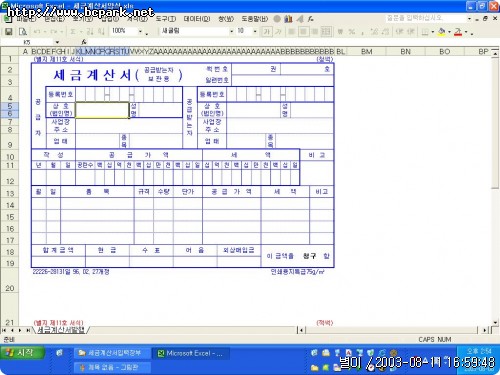Click the Save icon in the toolbar

click(8, 32)
